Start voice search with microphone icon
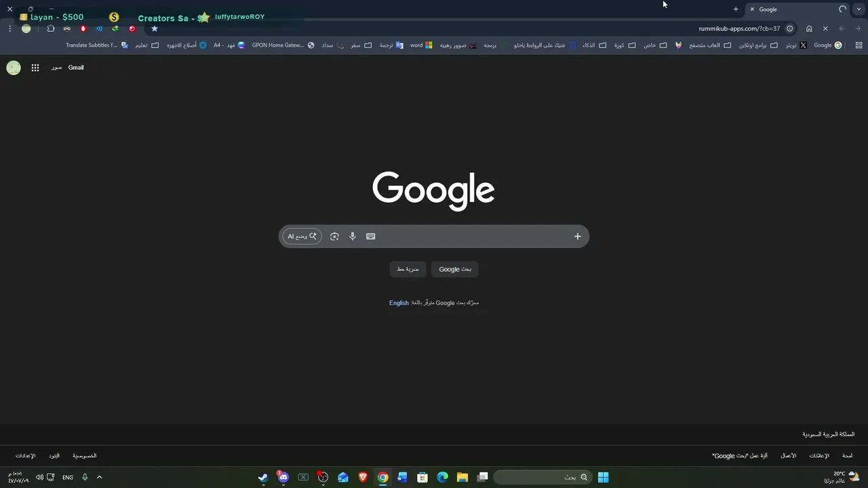 353,237
